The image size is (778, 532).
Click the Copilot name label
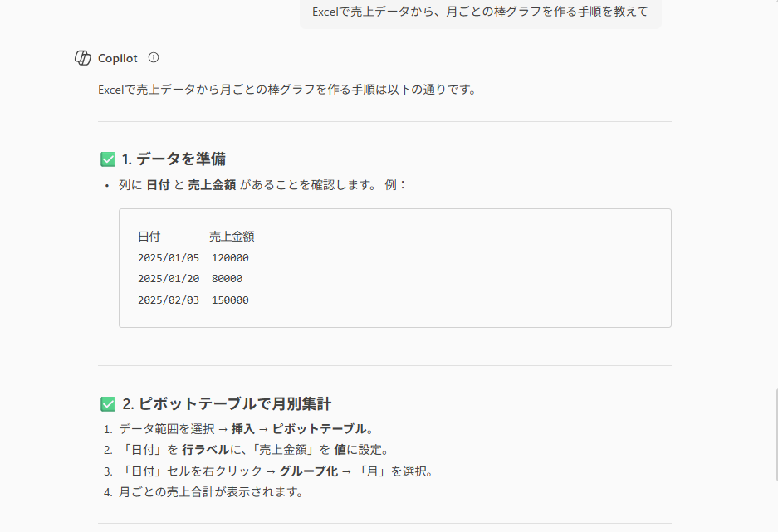pyautogui.click(x=118, y=59)
